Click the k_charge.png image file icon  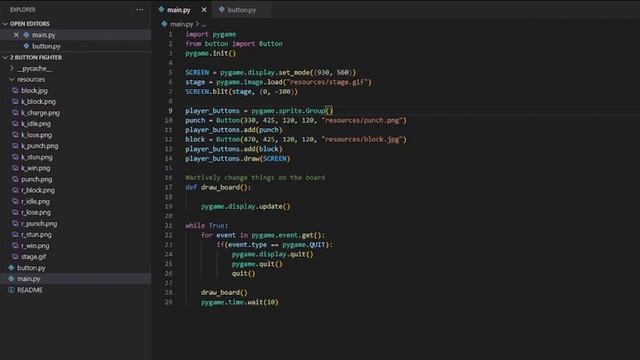click(x=15, y=113)
